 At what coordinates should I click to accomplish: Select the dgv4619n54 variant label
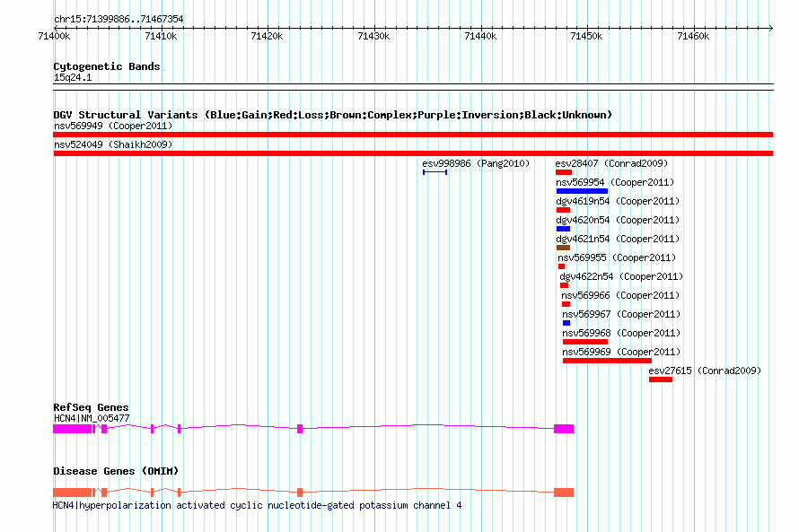[x=618, y=201]
